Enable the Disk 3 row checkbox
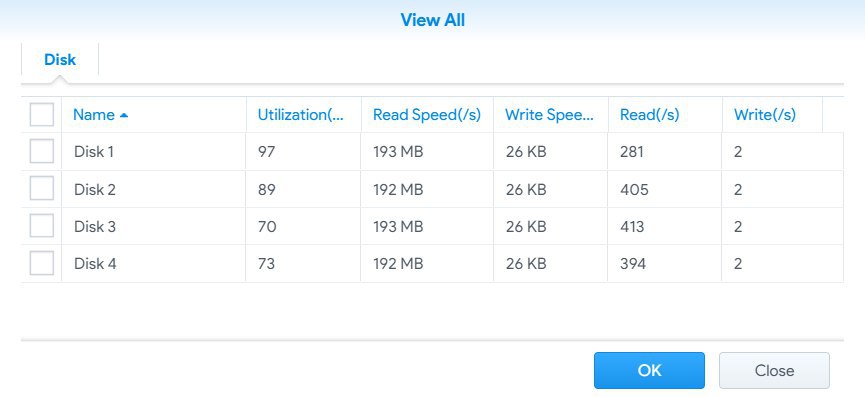The image size is (865, 397). point(41,226)
